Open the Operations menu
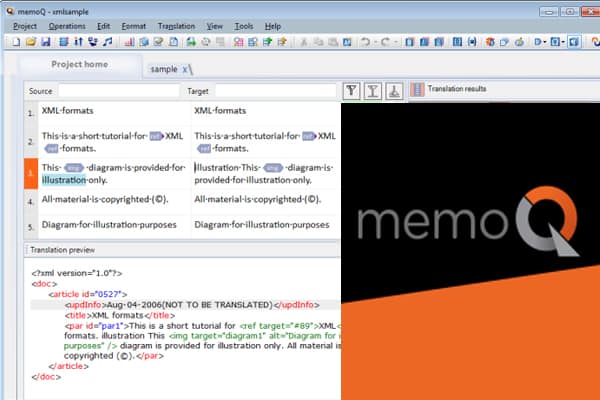The image size is (600, 400). pos(67,24)
